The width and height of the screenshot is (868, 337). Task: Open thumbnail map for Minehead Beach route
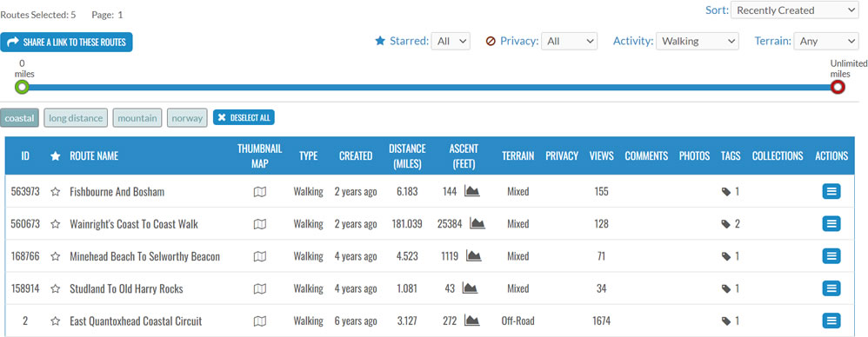pos(260,256)
